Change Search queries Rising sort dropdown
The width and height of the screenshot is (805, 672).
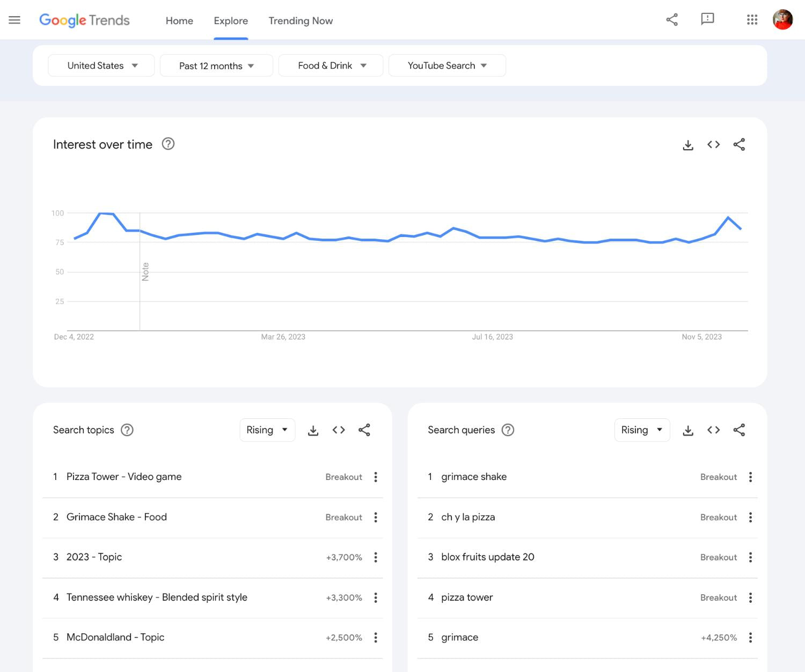[x=642, y=430]
